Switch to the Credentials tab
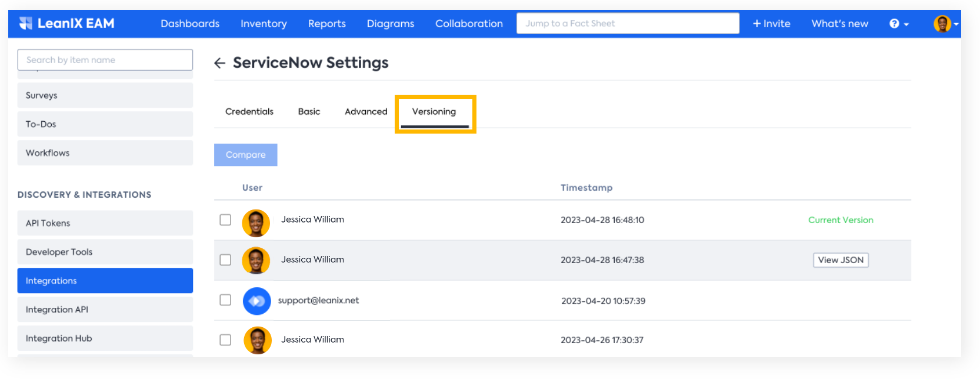 coord(249,111)
